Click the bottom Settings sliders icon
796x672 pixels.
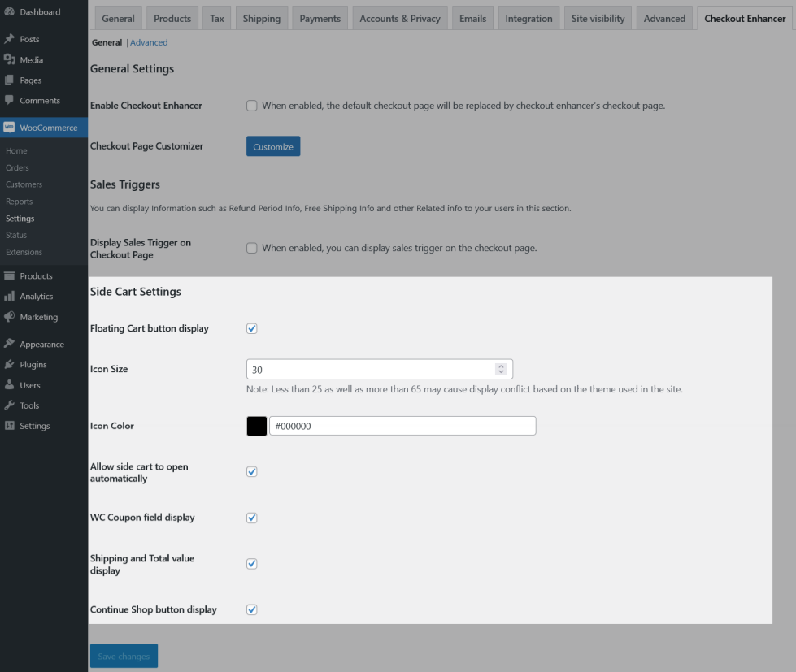[9, 426]
